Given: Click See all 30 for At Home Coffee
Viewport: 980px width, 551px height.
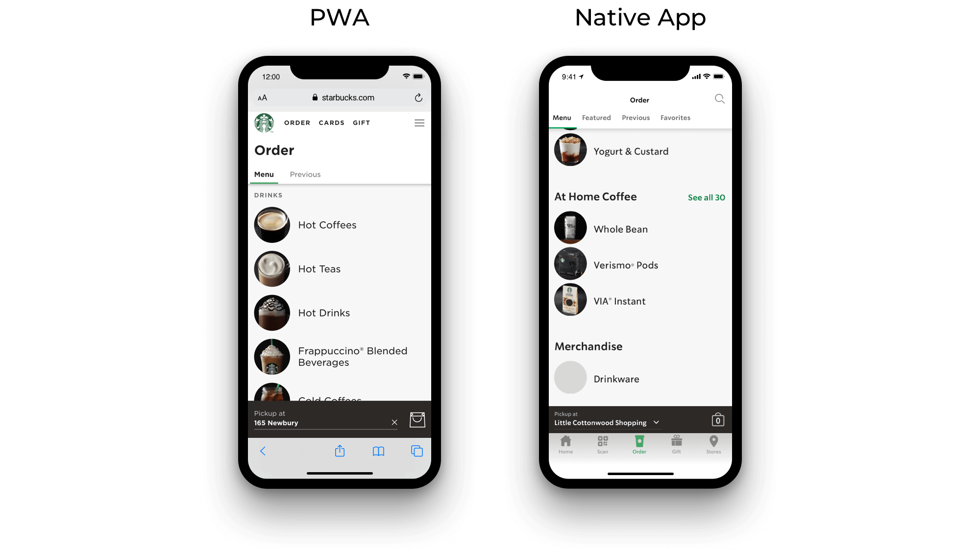Looking at the screenshot, I should pos(707,197).
